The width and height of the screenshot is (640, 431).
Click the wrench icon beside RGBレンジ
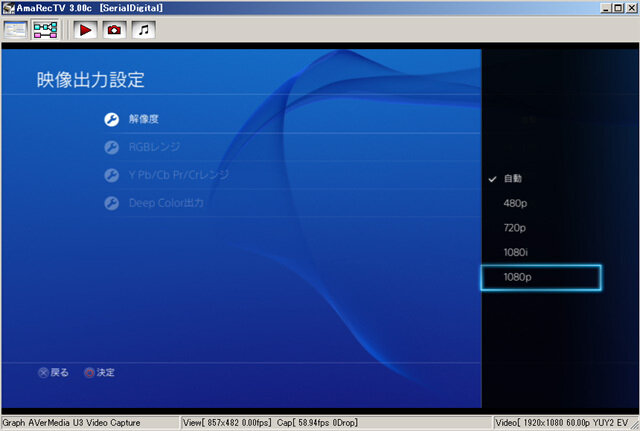pos(111,147)
